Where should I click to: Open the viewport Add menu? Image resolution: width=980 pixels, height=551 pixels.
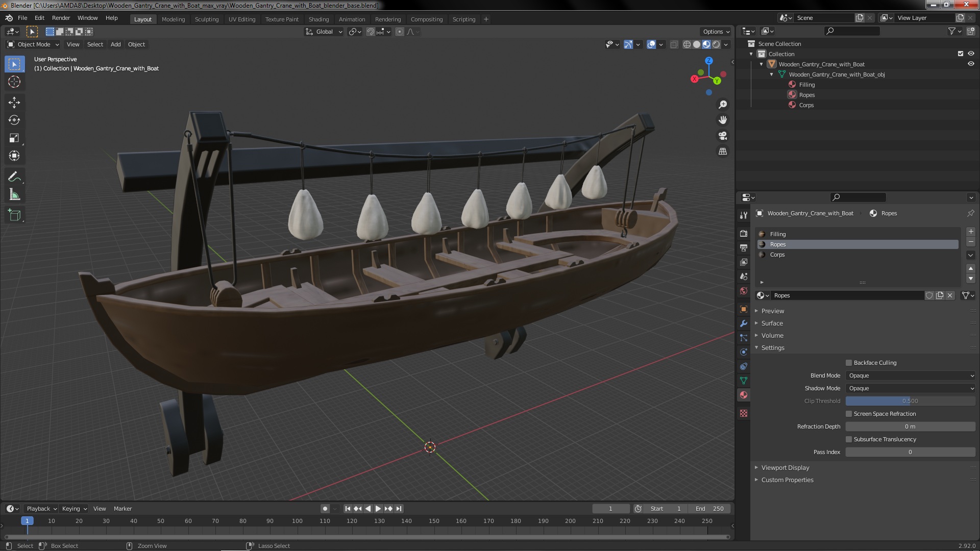(x=116, y=44)
